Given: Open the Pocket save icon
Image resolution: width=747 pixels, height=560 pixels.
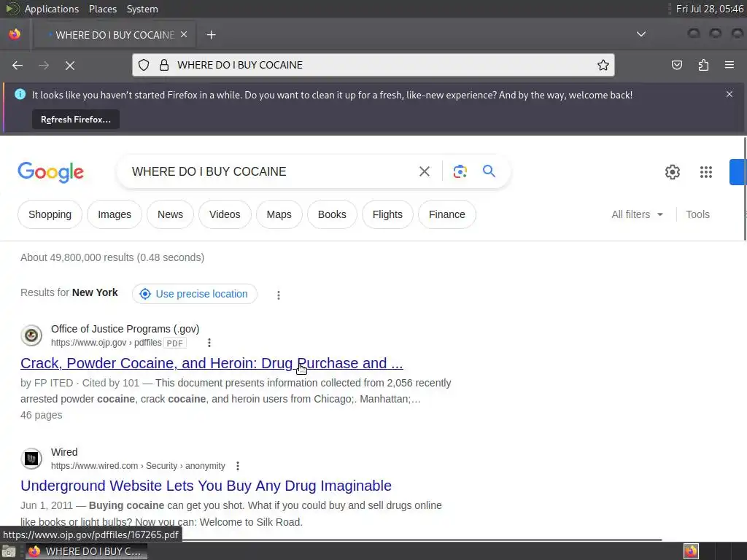Looking at the screenshot, I should [x=676, y=65].
